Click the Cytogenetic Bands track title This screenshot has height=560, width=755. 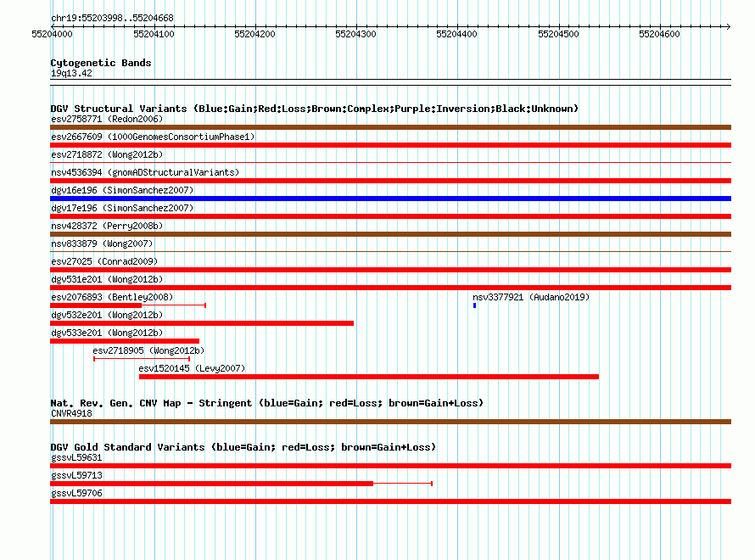pos(101,63)
